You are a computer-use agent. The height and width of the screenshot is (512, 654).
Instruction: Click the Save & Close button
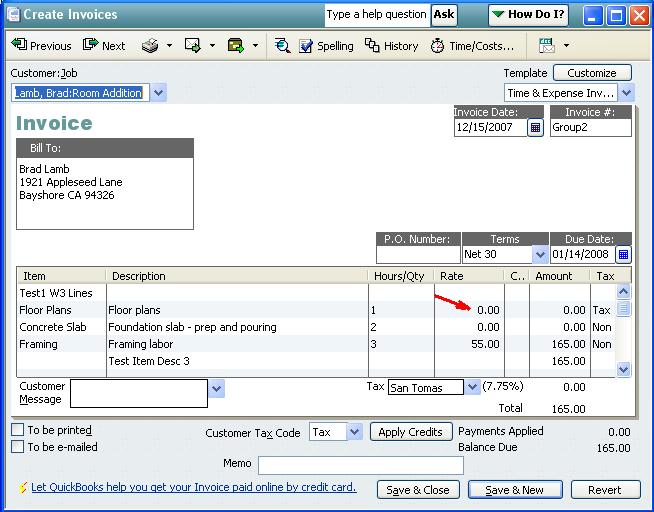[x=418, y=490]
